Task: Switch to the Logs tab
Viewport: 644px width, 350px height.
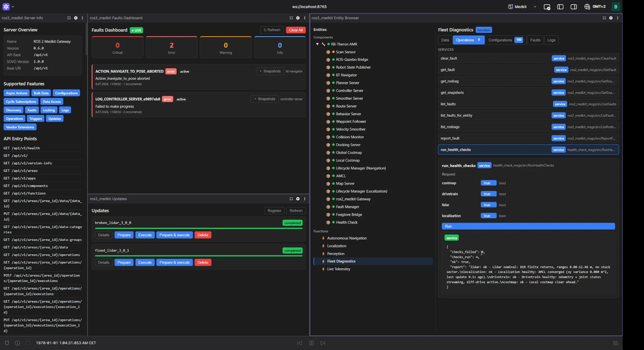Action: (x=551, y=40)
